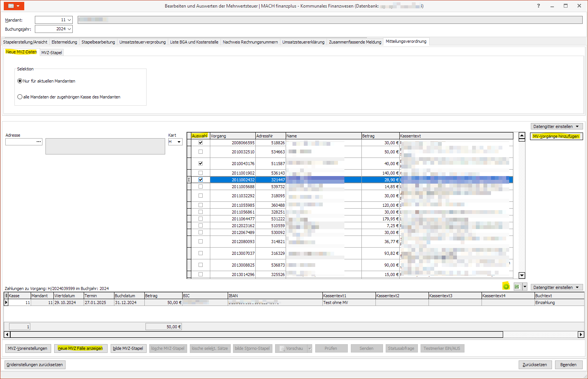The image size is (588, 379).
Task: Click the 'MV-Vorgänge hinzufügen' button
Action: (556, 136)
